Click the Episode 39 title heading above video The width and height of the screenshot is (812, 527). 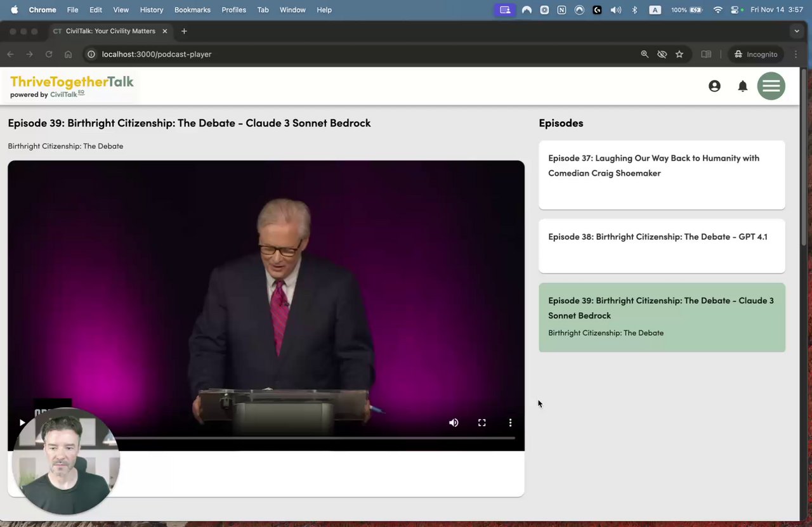189,123
